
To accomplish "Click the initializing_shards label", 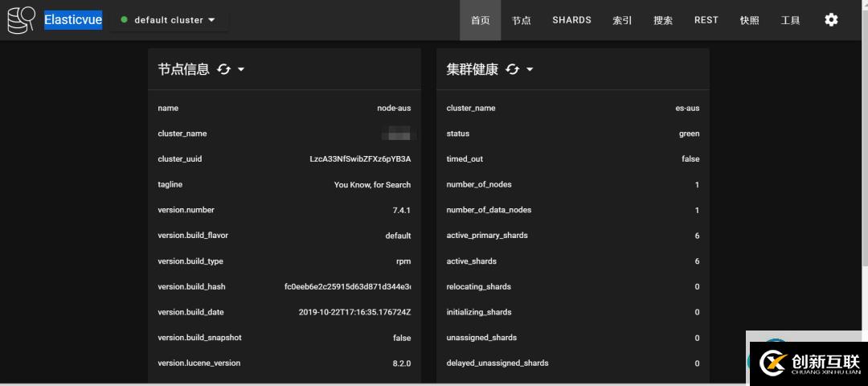I will (479, 312).
